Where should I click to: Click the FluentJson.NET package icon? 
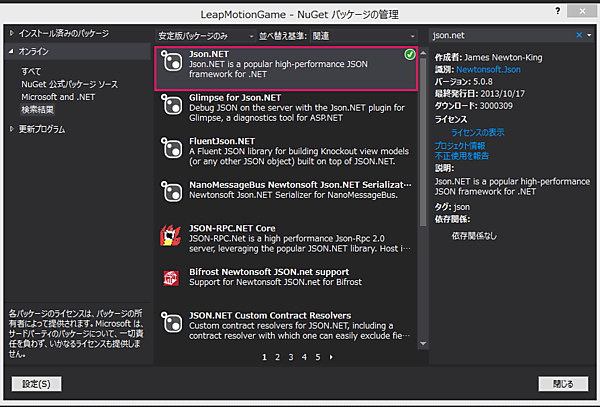click(170, 146)
